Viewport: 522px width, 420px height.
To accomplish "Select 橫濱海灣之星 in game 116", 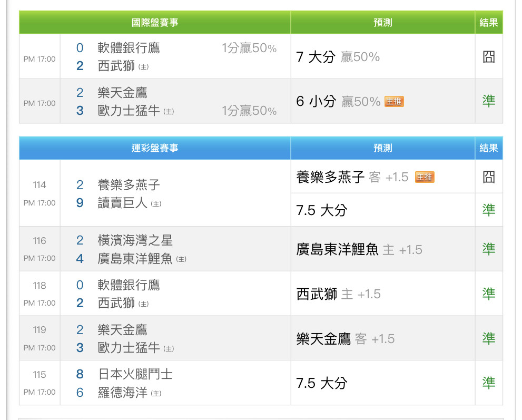I will coord(135,240).
